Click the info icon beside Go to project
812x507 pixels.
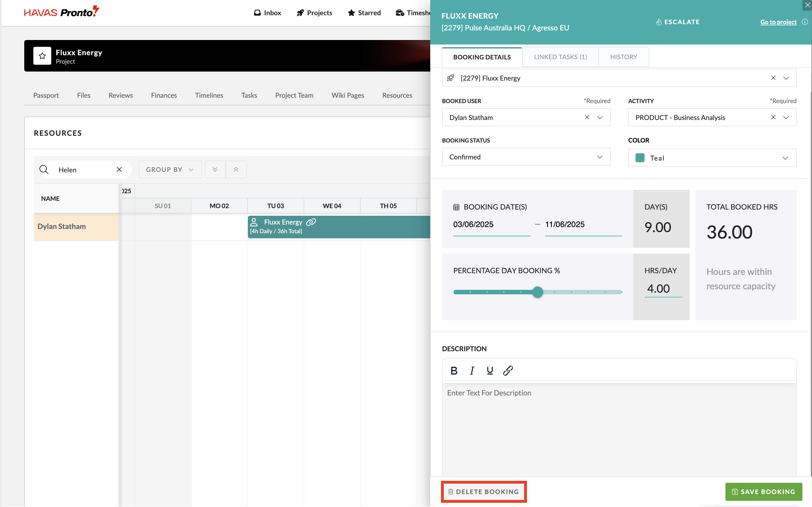pyautogui.click(x=805, y=22)
